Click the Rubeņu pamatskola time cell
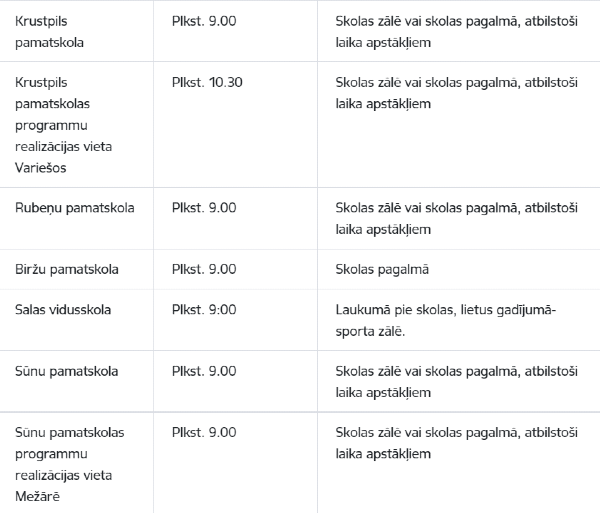Screen dimensions: 600x513 (x=204, y=208)
